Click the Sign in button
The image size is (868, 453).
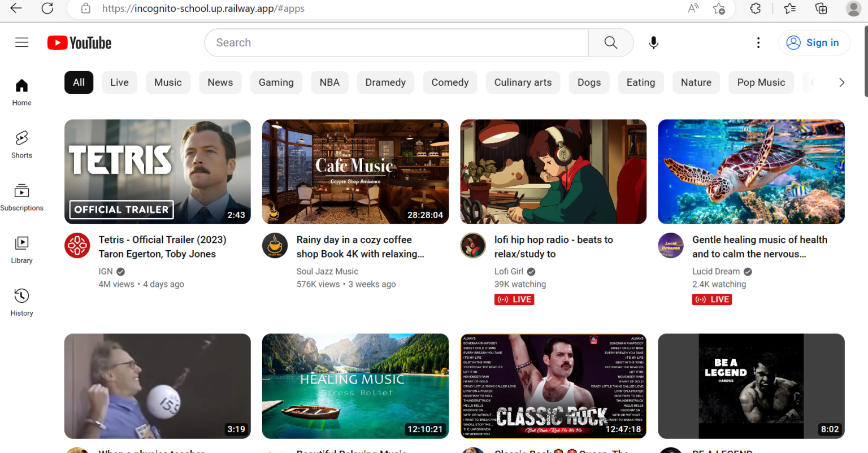point(814,42)
